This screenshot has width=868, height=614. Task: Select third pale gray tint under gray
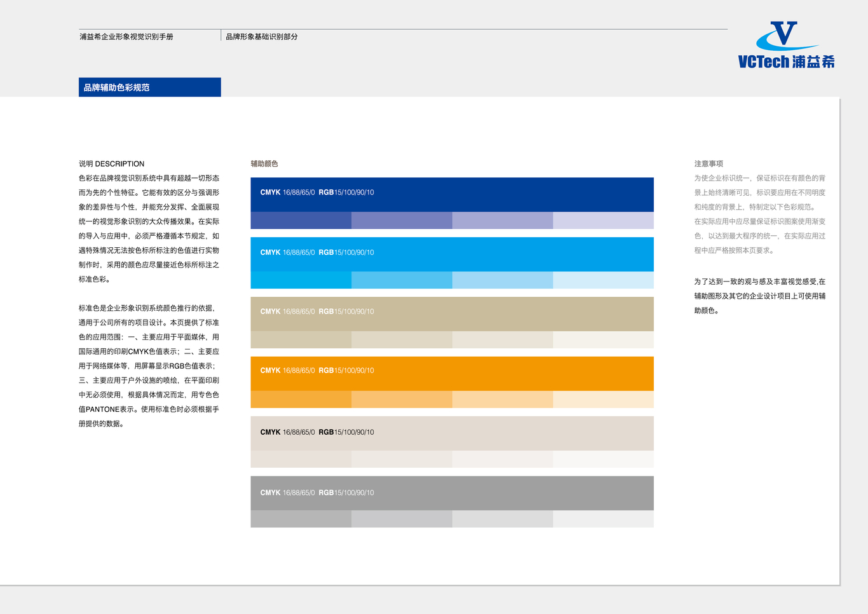pyautogui.click(x=503, y=519)
